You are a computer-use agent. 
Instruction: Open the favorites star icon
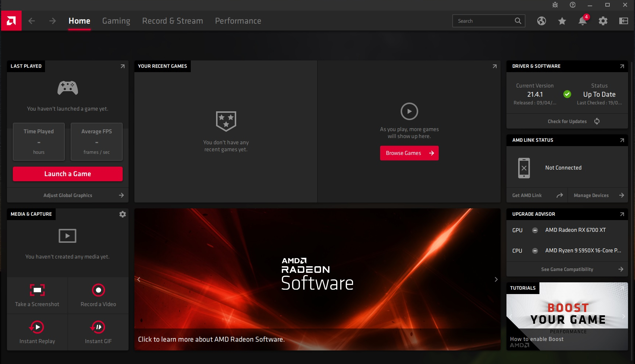click(562, 21)
